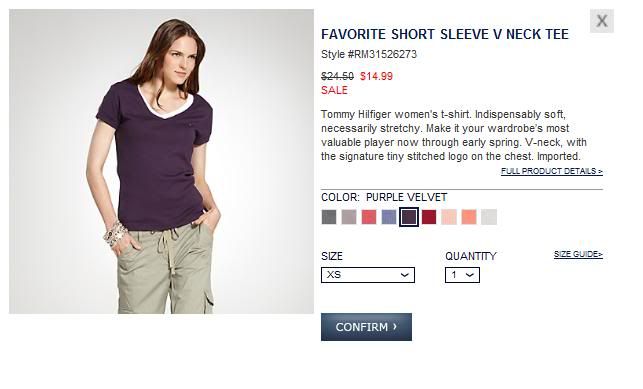Screen dimensions: 643x389
Task: Confirm the selection with CONFIRM button
Action: [366, 327]
